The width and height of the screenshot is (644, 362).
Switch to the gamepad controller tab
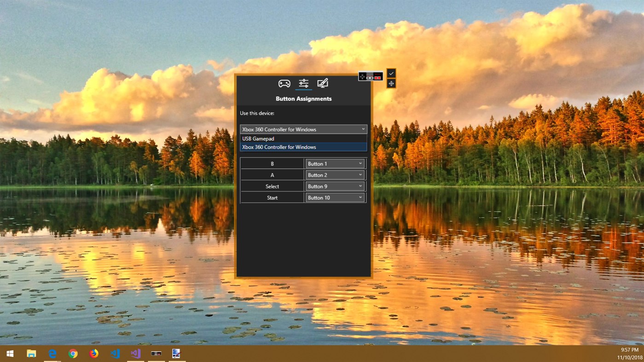(x=284, y=83)
